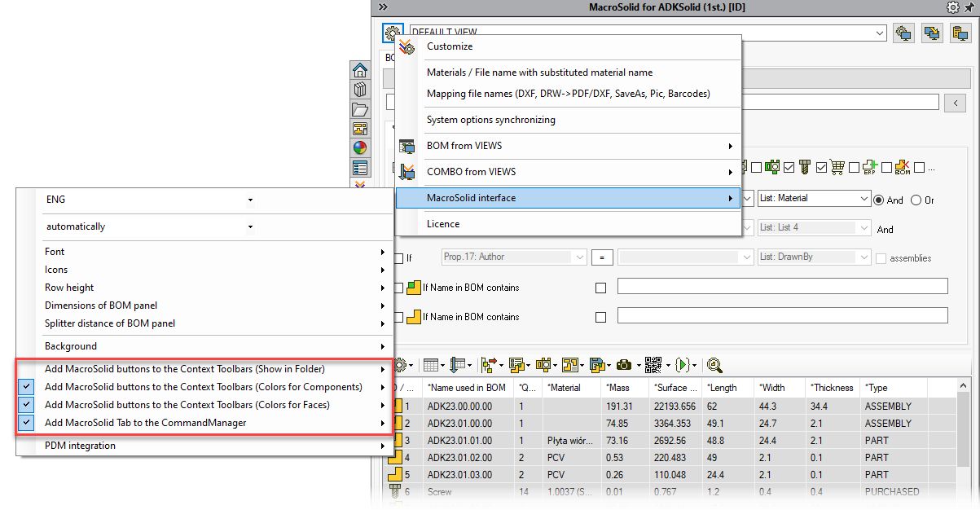Click the COMBO from VIEWS icon

[x=407, y=172]
